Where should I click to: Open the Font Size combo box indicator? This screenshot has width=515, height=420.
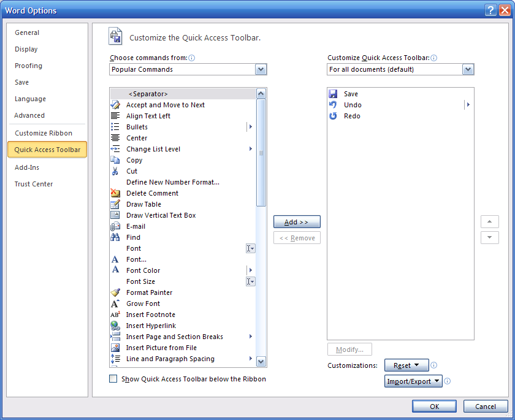click(251, 281)
